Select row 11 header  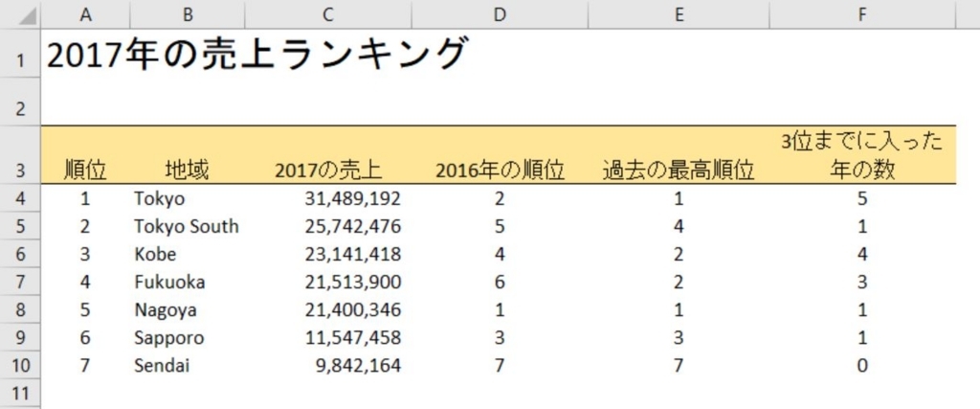pos(21,393)
